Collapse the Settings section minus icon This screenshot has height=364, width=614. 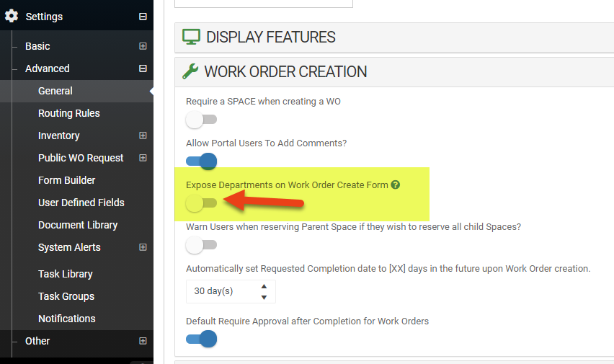coord(143,17)
